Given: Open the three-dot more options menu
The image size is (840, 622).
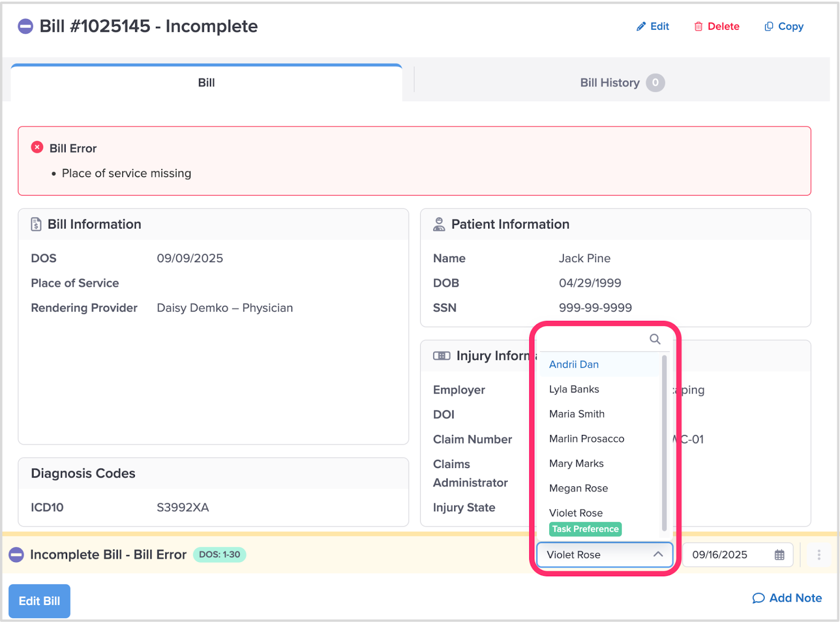Looking at the screenshot, I should (818, 555).
